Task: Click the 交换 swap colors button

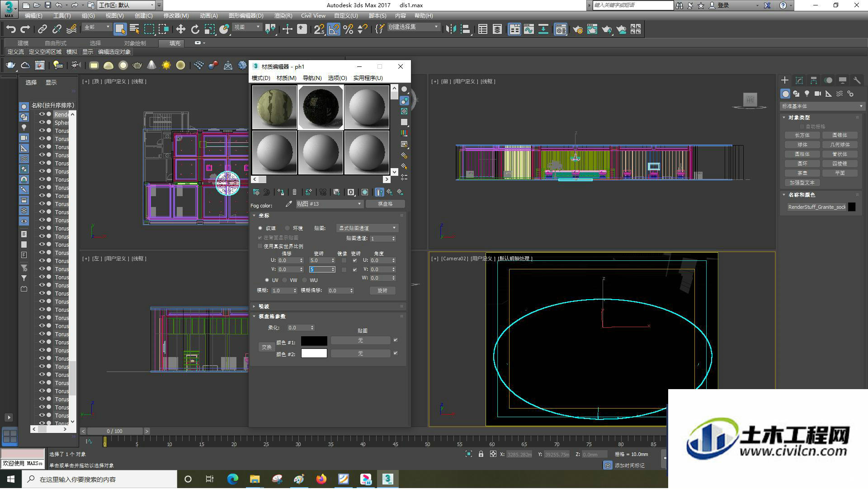Action: [x=267, y=347]
